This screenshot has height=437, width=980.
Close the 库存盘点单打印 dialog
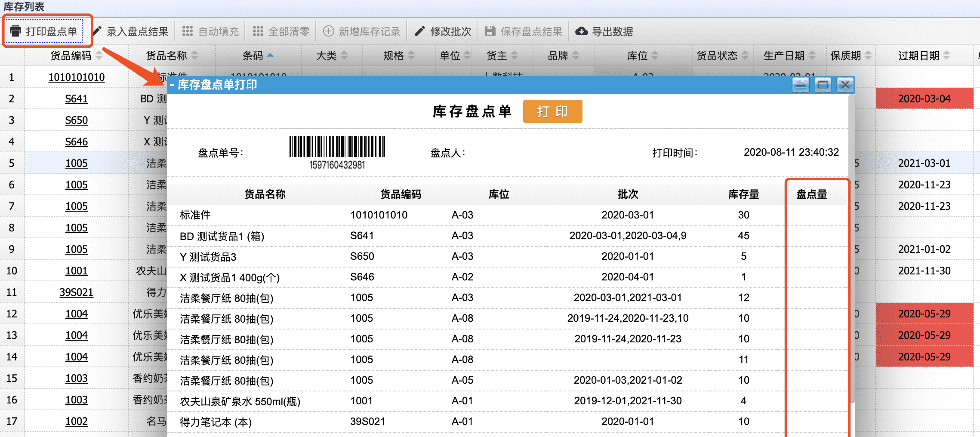point(845,85)
